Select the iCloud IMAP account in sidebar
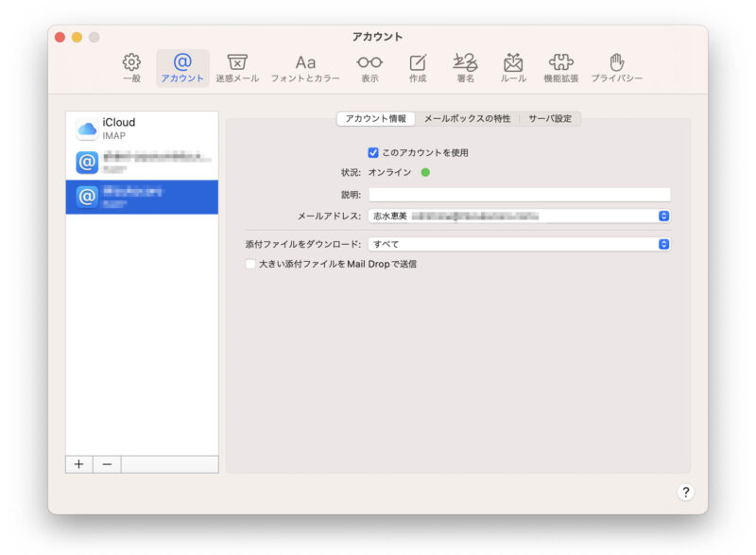756x555 pixels. coord(142,129)
